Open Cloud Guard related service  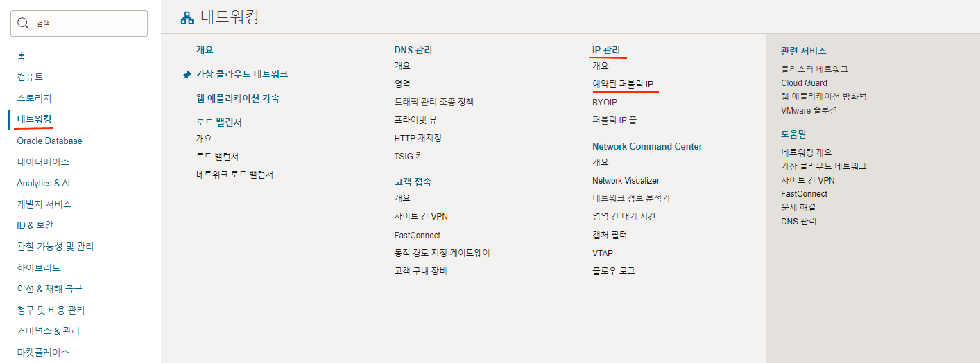[804, 83]
